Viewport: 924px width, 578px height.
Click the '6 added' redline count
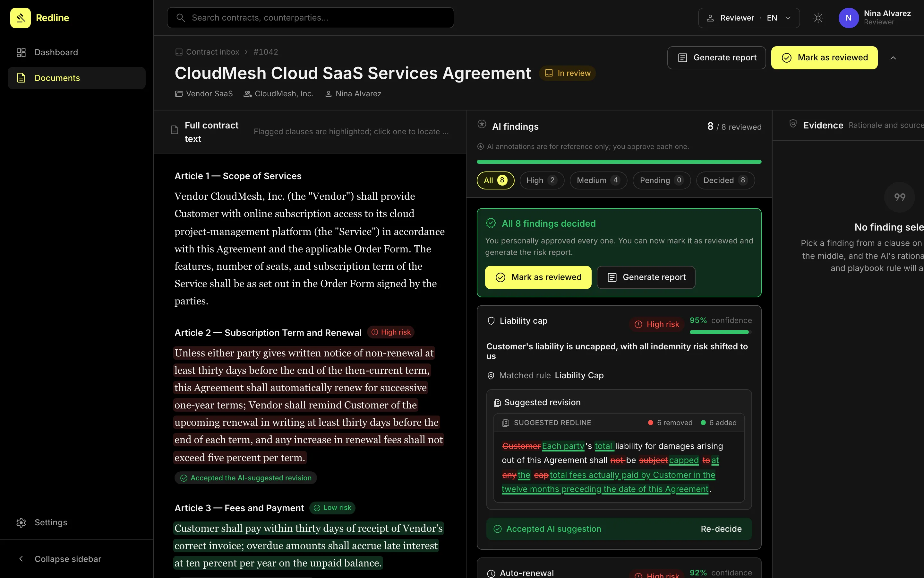(719, 423)
